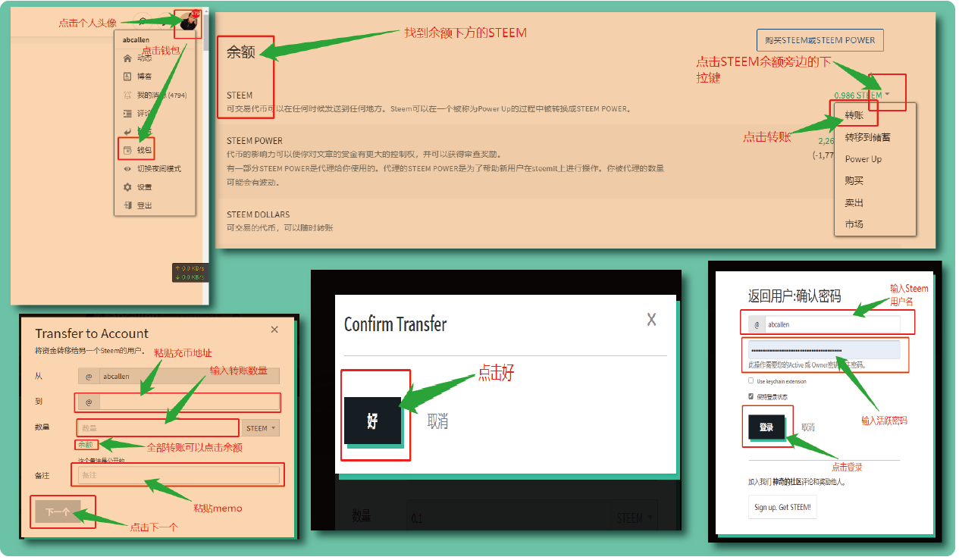This screenshot has height=560, width=959.
Task: Choose 卖出 in the STEEM dropdown
Action: [854, 202]
